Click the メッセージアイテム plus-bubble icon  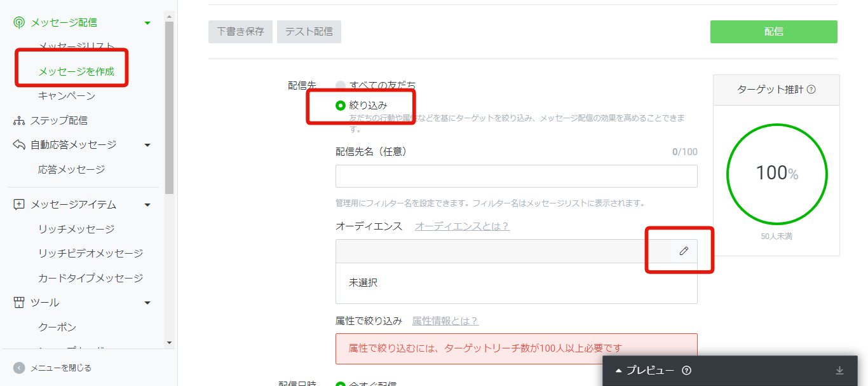[19, 205]
